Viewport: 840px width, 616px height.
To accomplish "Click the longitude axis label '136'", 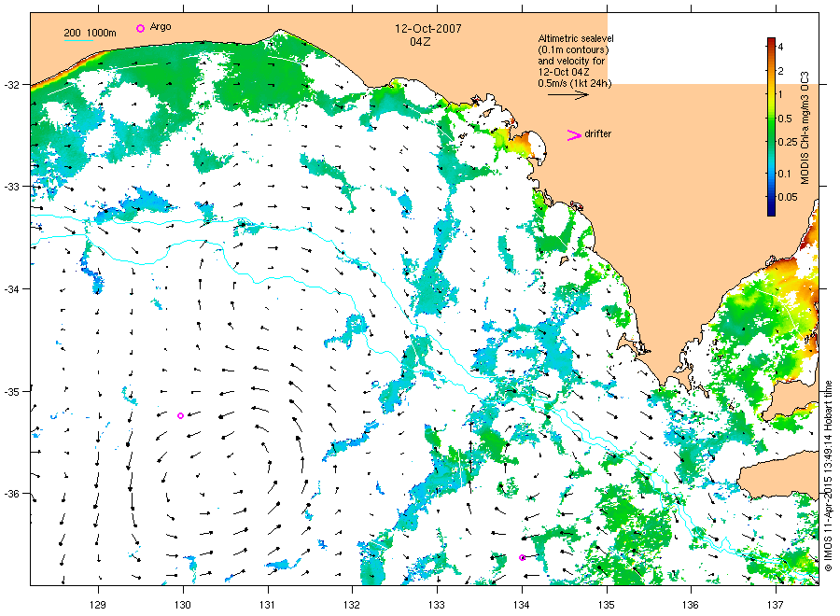I will point(691,605).
